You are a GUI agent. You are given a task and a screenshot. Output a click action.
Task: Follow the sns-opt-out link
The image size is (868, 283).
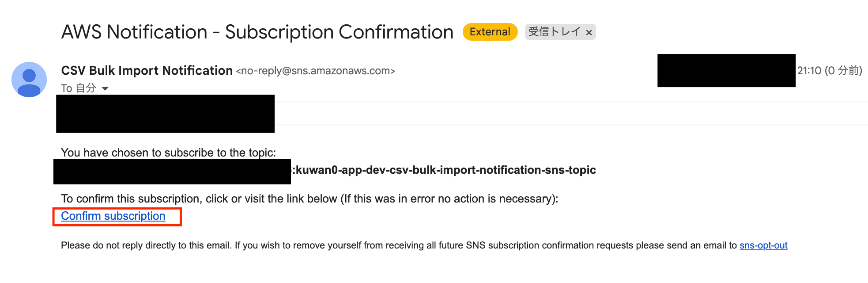point(763,245)
